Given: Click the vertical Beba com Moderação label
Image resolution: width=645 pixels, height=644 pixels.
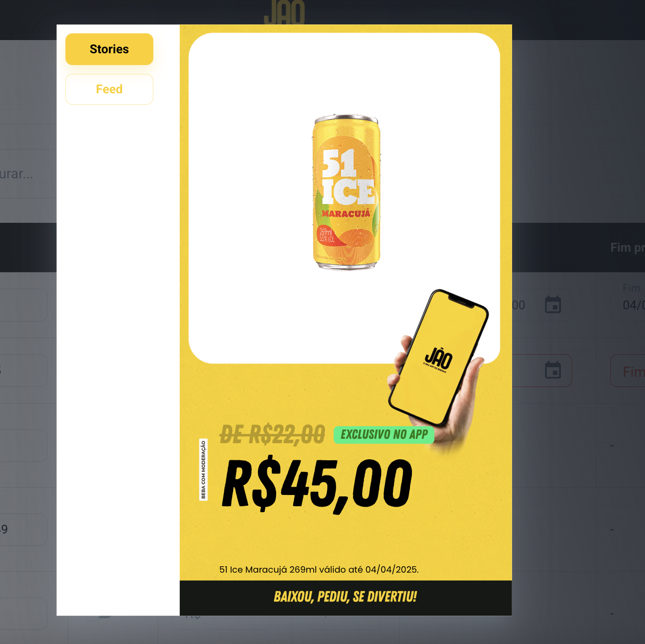Looking at the screenshot, I should coord(204,470).
